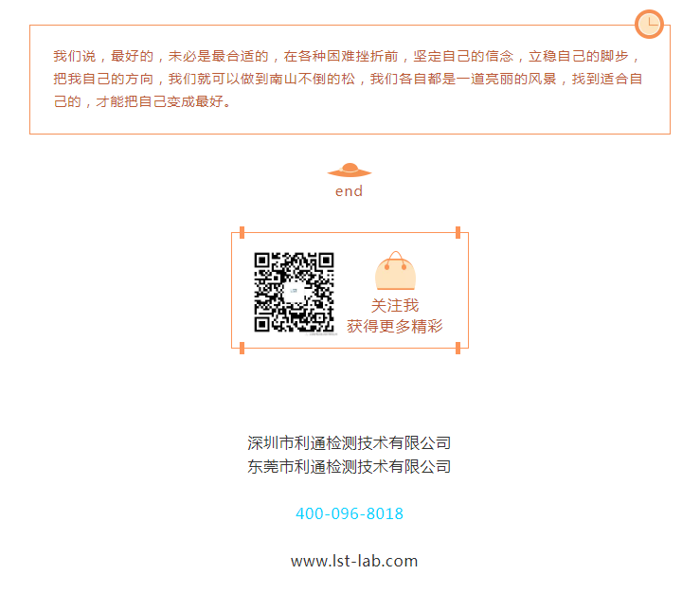Click the last line ending 变成最好
The width and height of the screenshot is (700, 611).
click(142, 101)
